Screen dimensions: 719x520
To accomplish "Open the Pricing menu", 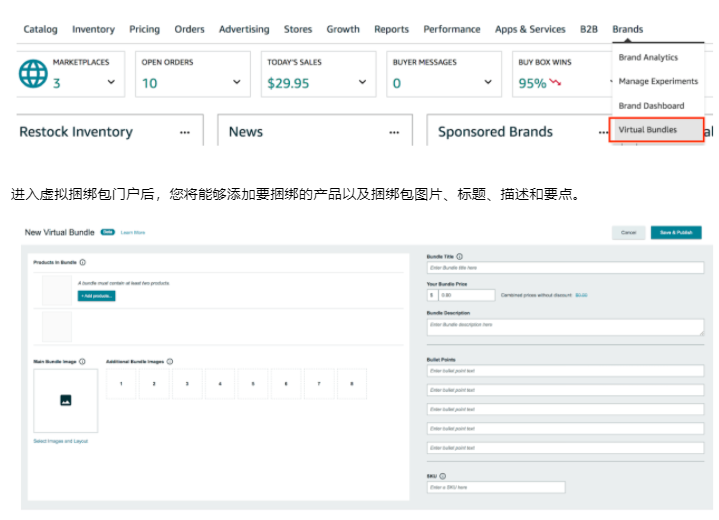I will (x=144, y=29).
